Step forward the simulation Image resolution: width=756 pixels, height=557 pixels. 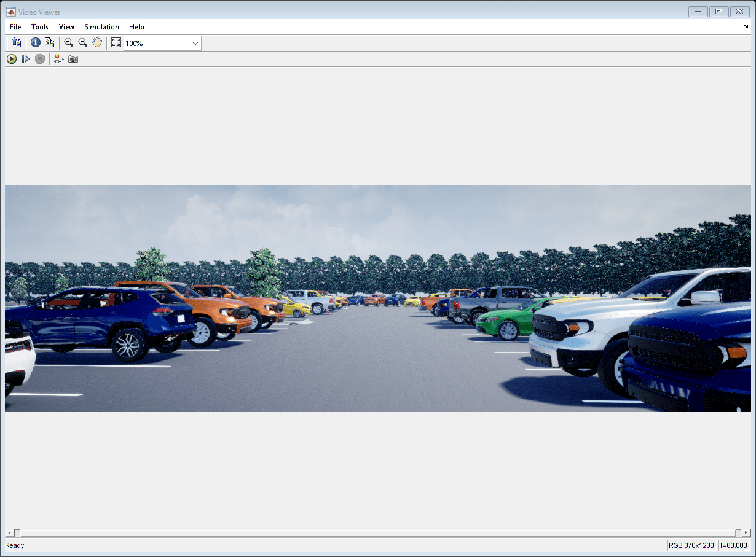click(26, 59)
